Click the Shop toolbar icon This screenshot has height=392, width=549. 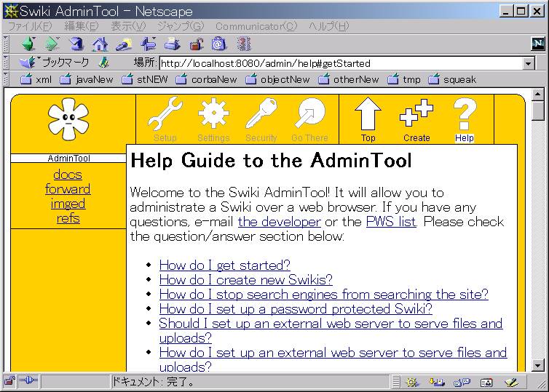(x=219, y=44)
